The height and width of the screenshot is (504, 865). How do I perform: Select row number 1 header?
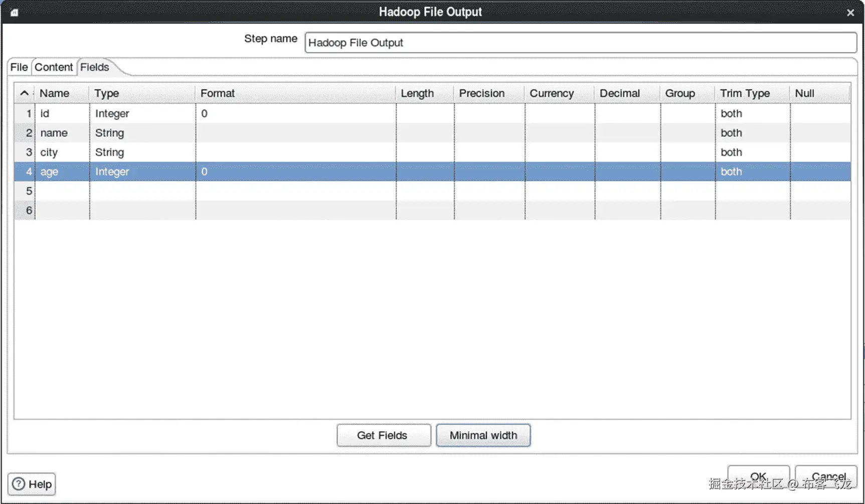[x=25, y=113]
